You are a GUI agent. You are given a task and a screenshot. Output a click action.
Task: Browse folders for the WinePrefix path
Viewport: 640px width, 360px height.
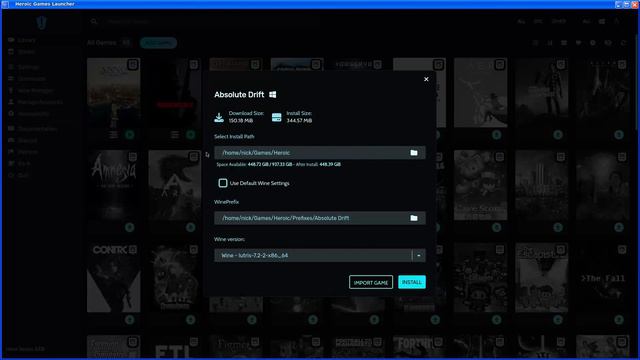(x=414, y=218)
